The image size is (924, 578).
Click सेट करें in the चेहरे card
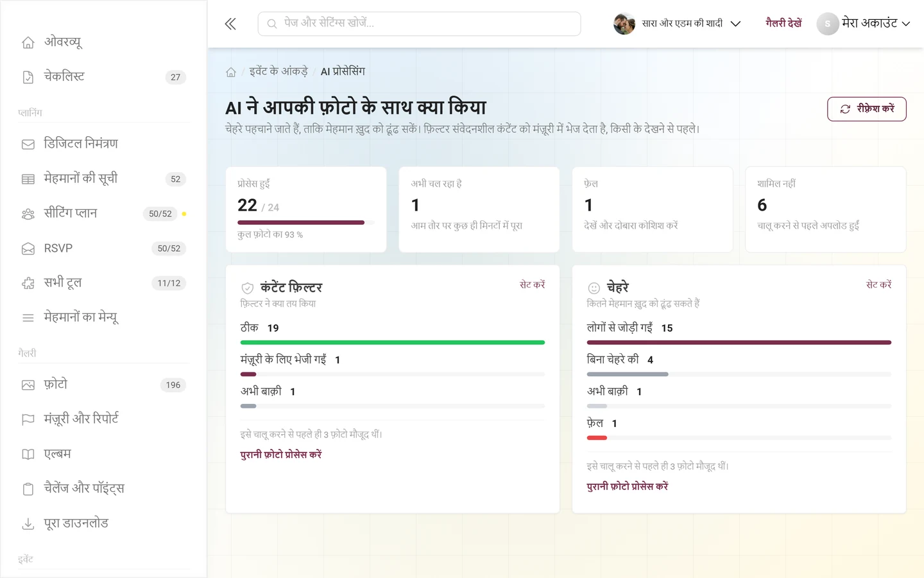pos(878,285)
